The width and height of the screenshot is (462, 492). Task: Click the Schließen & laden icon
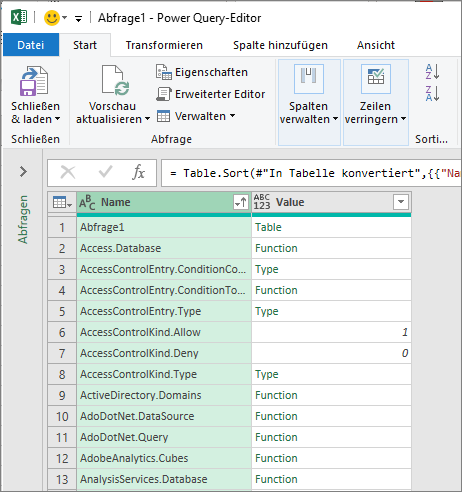(x=34, y=81)
